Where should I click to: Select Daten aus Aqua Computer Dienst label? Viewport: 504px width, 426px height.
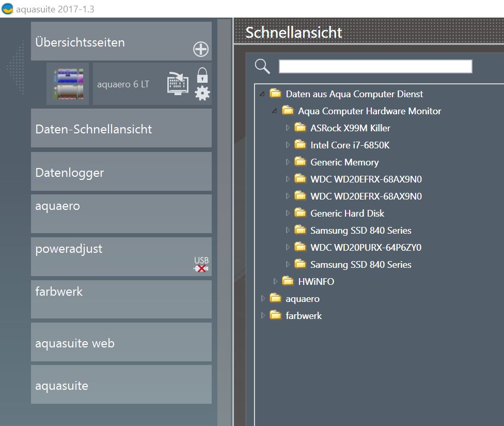click(x=355, y=94)
